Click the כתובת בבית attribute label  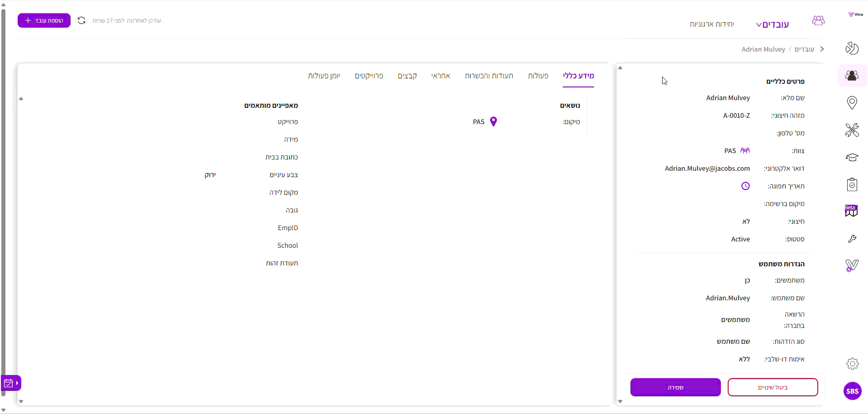pos(281,157)
